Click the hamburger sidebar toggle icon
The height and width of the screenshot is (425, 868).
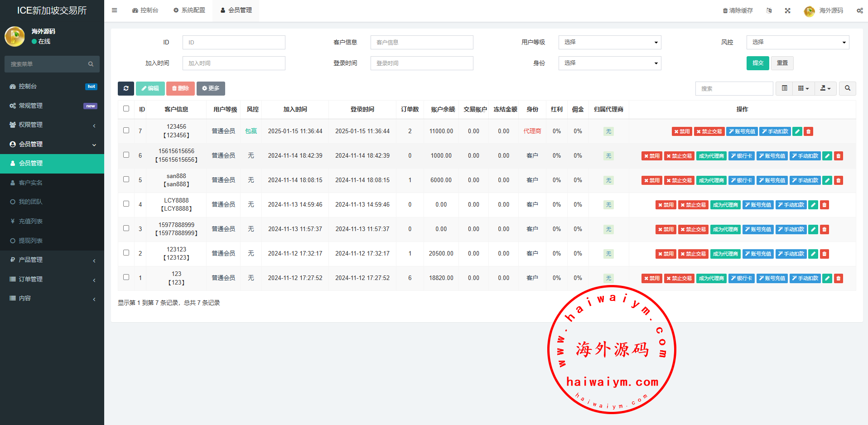[x=115, y=10]
